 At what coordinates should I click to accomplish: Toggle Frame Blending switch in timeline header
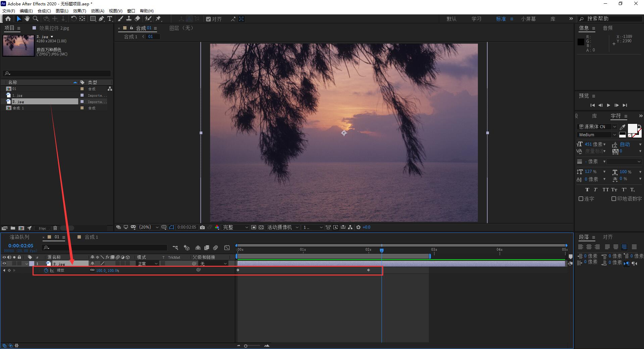click(207, 248)
